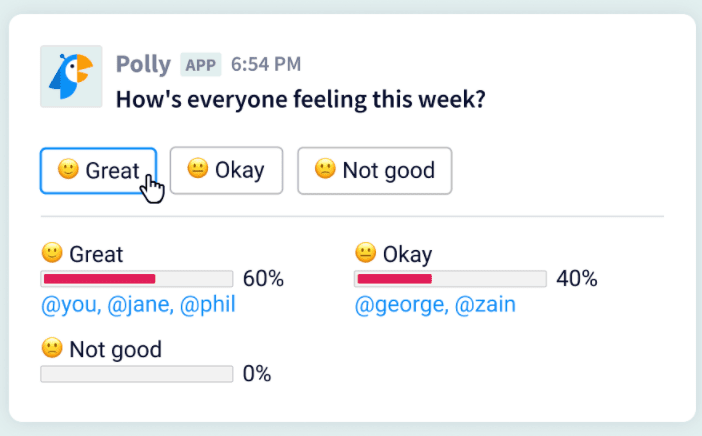Screen dimensions: 702x436
Task: Vote Not good in the poll
Action: tap(375, 170)
